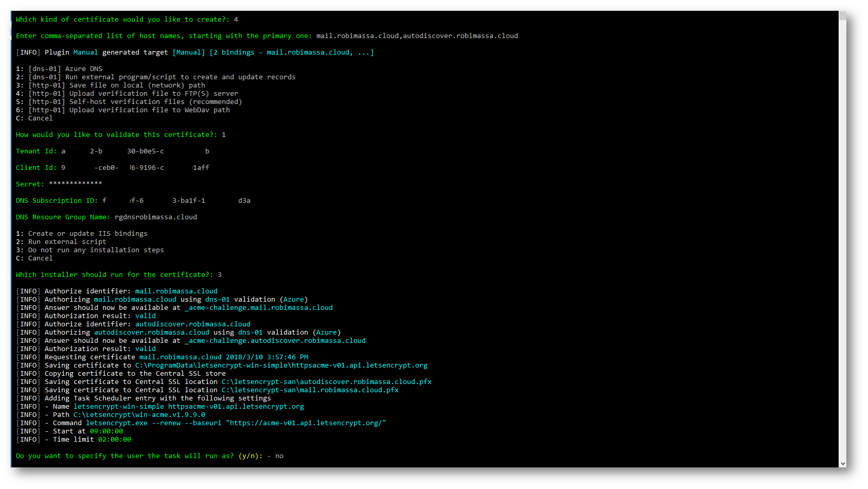The image size is (868, 489).
Task: Click the 'Tenant Id:' label
Action: click(x=36, y=151)
